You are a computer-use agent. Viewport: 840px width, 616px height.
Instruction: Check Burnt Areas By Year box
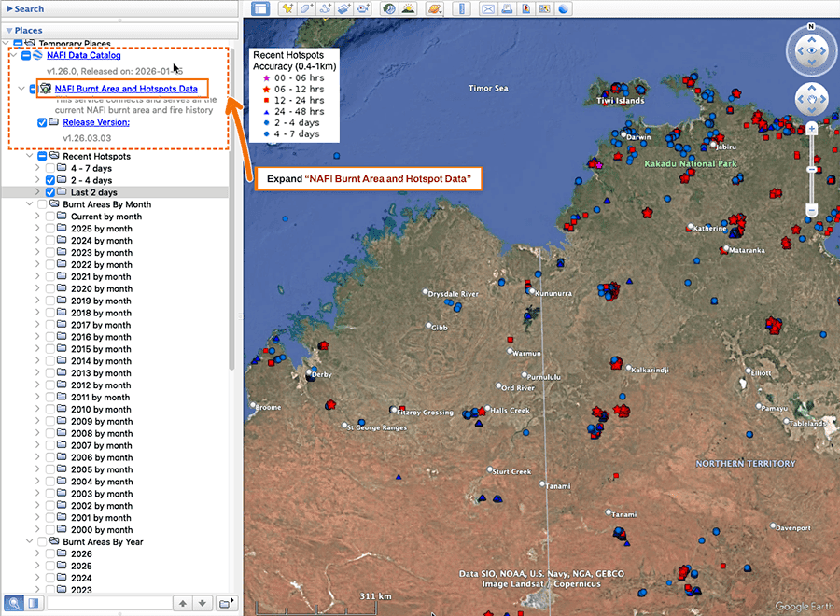click(42, 541)
